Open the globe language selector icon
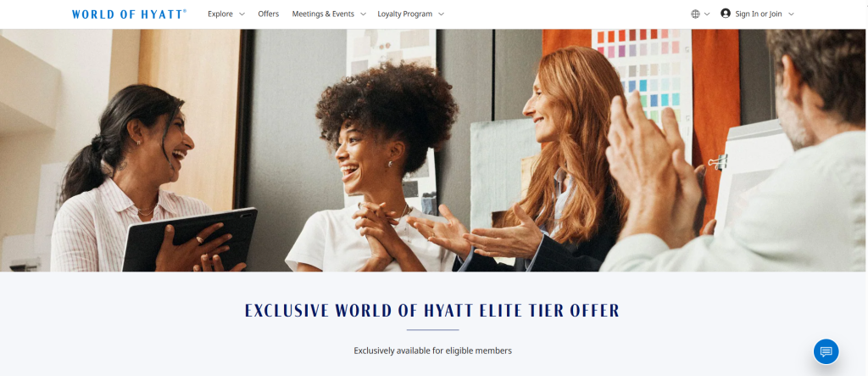Viewport: 868px width, 376px height. pos(695,14)
